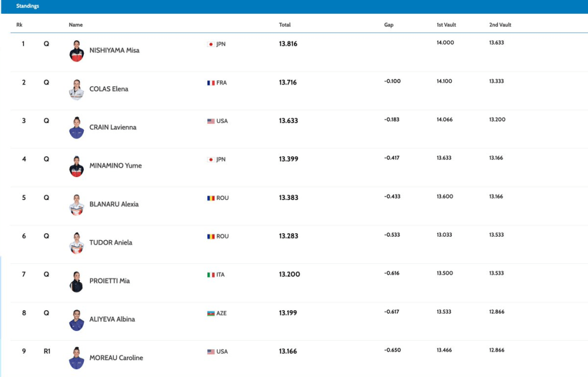Open COLAS Elena's profile photo
Image resolution: width=588 pixels, height=377 pixels.
click(76, 90)
